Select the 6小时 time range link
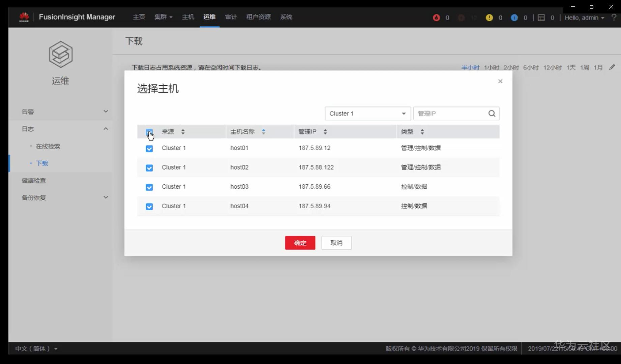 (x=531, y=67)
